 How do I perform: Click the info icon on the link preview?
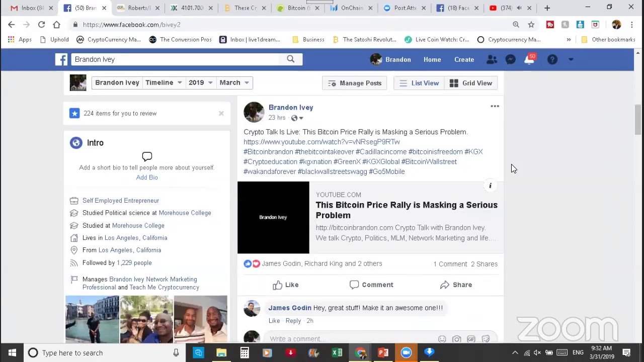tap(490, 186)
